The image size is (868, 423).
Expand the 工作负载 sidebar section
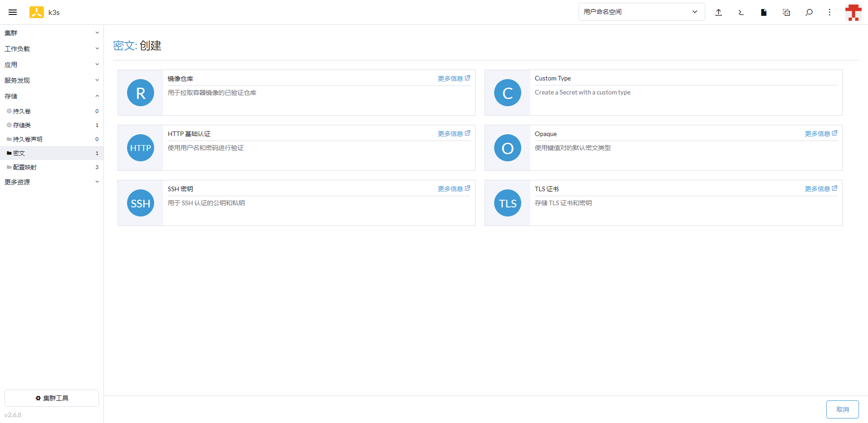[x=52, y=49]
